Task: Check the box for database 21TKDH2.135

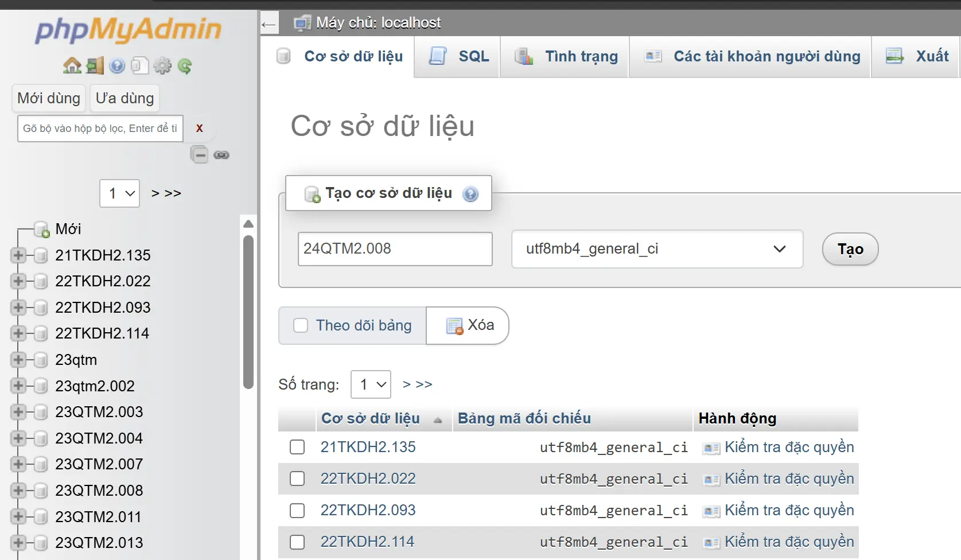Action: (297, 447)
